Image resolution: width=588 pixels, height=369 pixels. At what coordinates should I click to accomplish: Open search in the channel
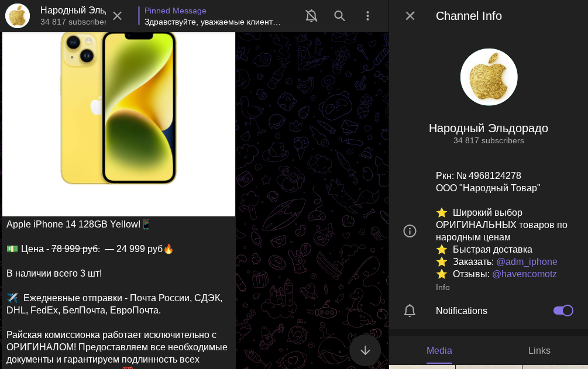(x=339, y=16)
